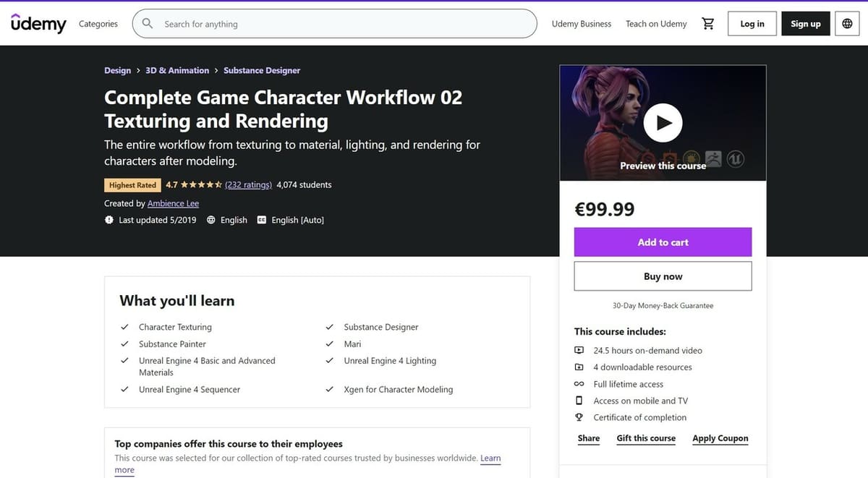Click the search magnifier icon

(148, 23)
